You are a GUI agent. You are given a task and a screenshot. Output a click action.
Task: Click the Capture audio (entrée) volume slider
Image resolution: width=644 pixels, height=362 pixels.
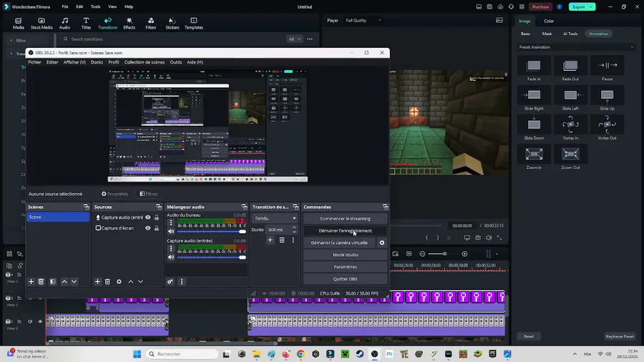point(208,257)
